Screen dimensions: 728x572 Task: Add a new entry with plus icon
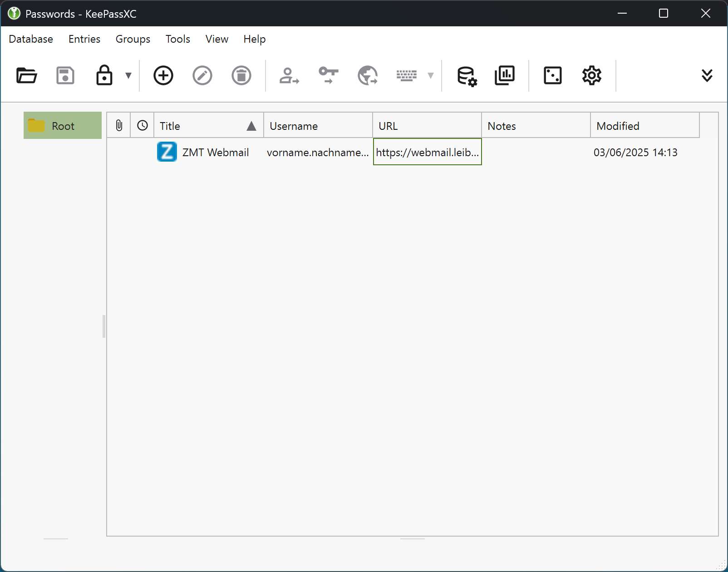click(163, 75)
